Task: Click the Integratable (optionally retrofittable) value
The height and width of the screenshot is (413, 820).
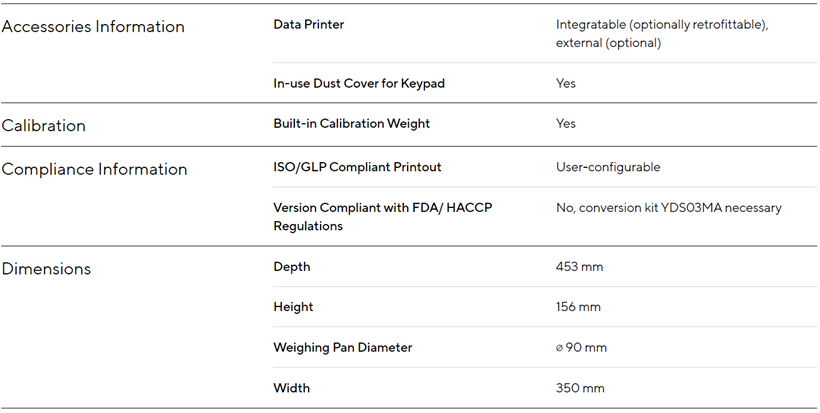Action: pos(661,24)
